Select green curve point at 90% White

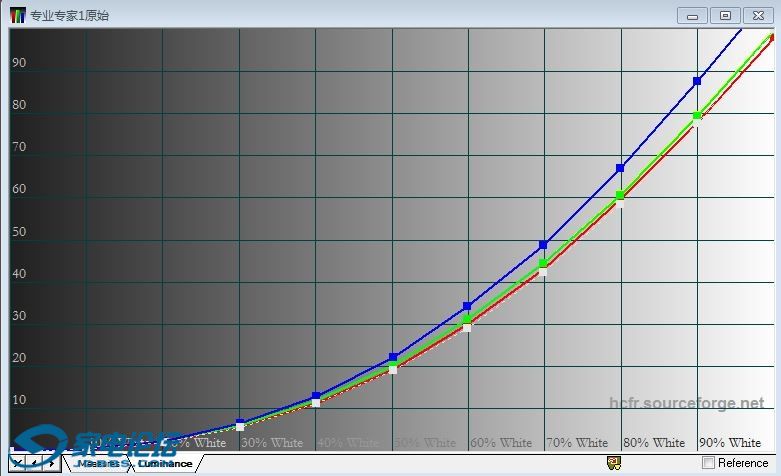tap(697, 116)
